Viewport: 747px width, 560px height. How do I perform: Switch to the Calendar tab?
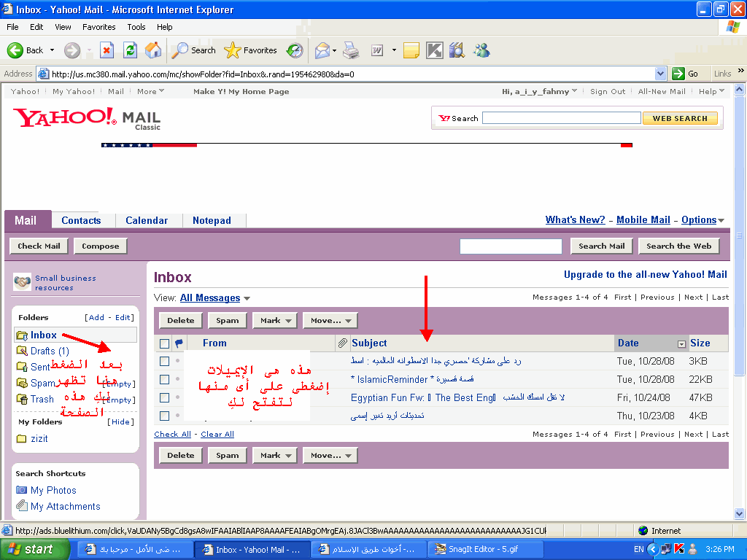click(x=147, y=220)
